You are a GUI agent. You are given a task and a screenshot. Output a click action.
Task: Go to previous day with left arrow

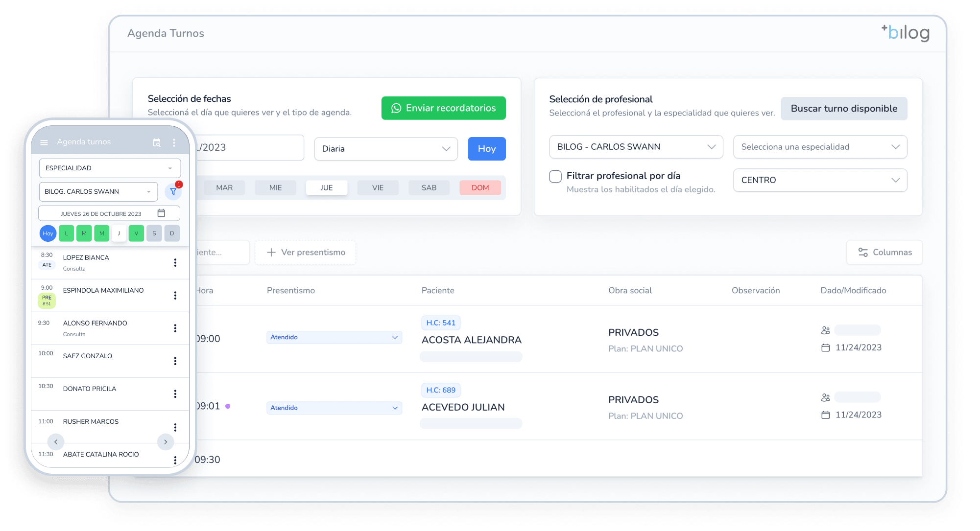[56, 442]
